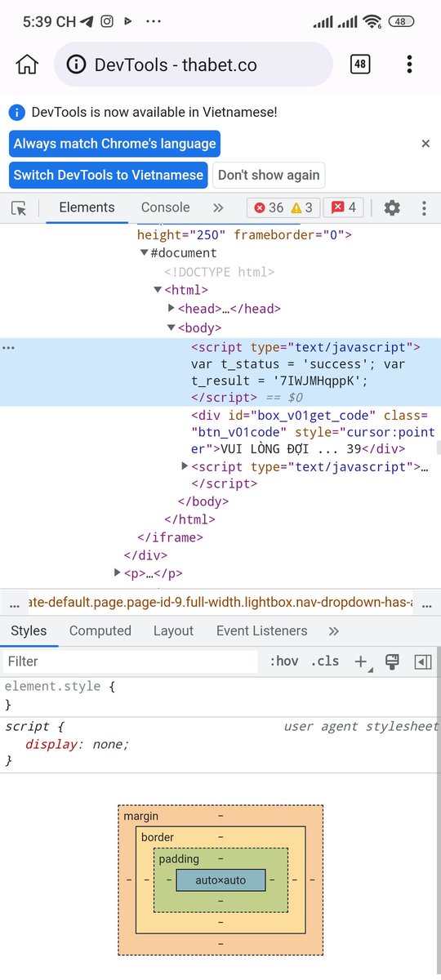The width and height of the screenshot is (441, 980).
Task: Open the tab switcher showing 48 tabs
Action: tap(360, 65)
